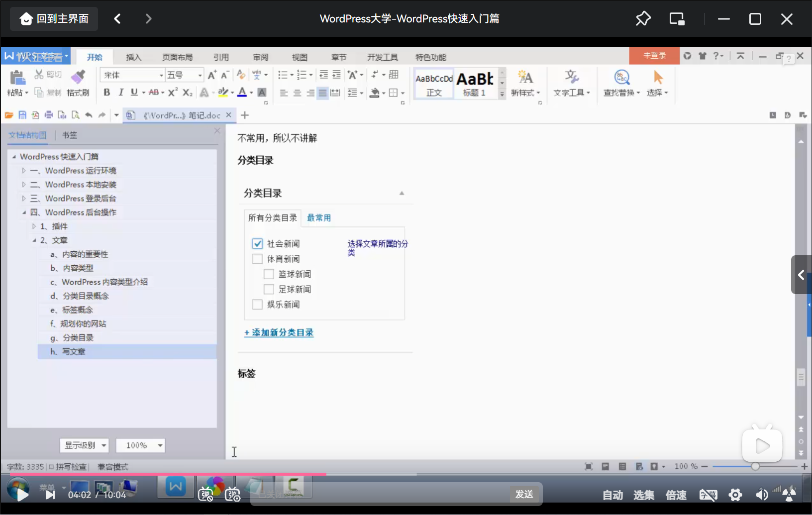Screen dimensions: 812x515
Task: Save document from quick access toolbar
Action: click(x=22, y=115)
